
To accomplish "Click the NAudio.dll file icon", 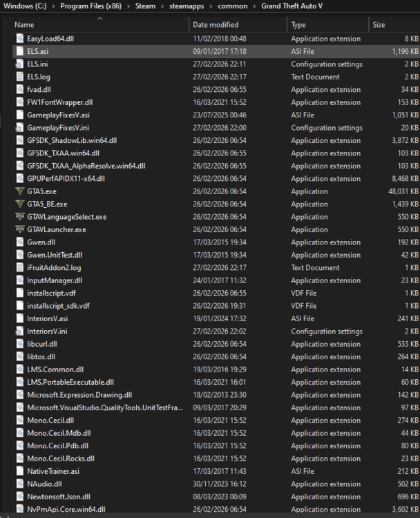I will [x=20, y=484].
